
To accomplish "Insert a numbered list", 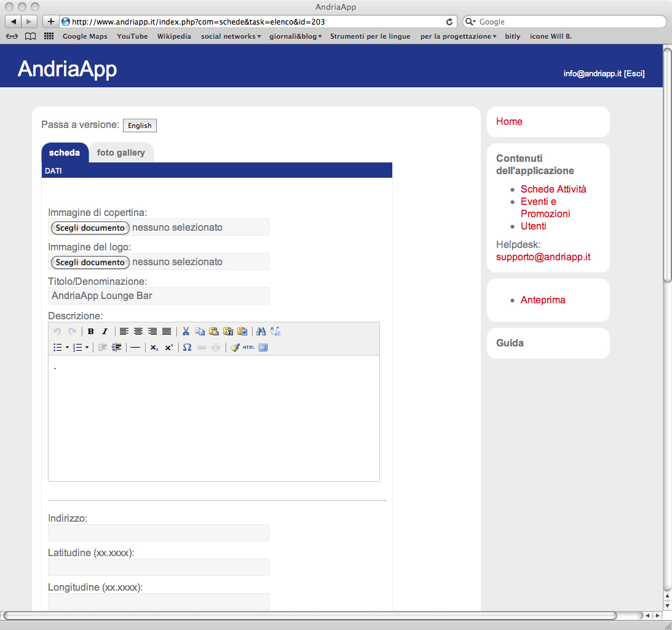I will pos(77,348).
